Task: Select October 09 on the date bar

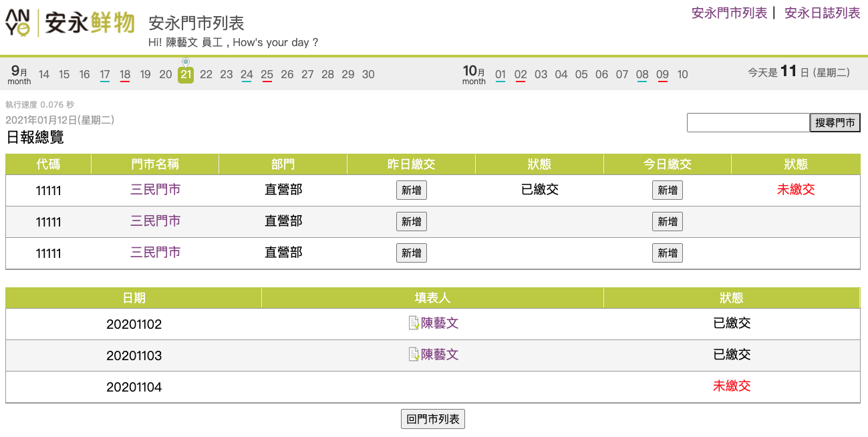Action: (x=662, y=74)
